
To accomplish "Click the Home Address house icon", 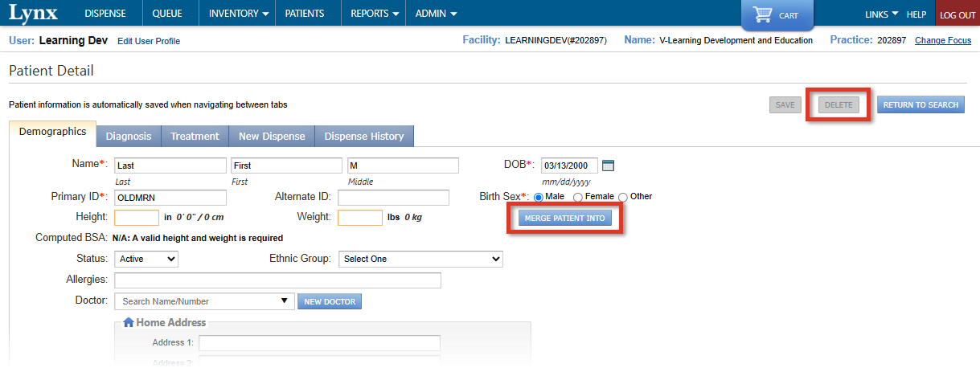I will pyautogui.click(x=128, y=322).
